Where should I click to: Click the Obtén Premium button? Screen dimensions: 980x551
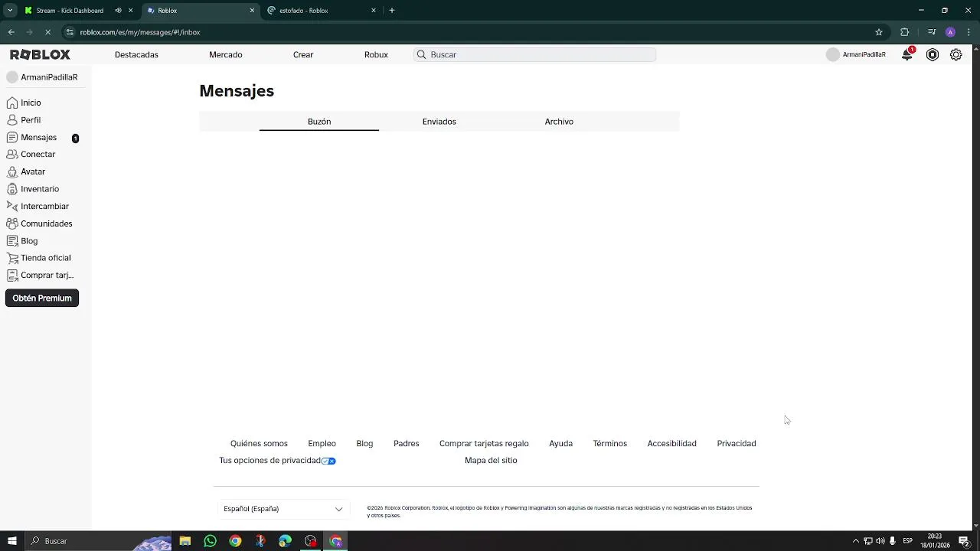click(42, 298)
